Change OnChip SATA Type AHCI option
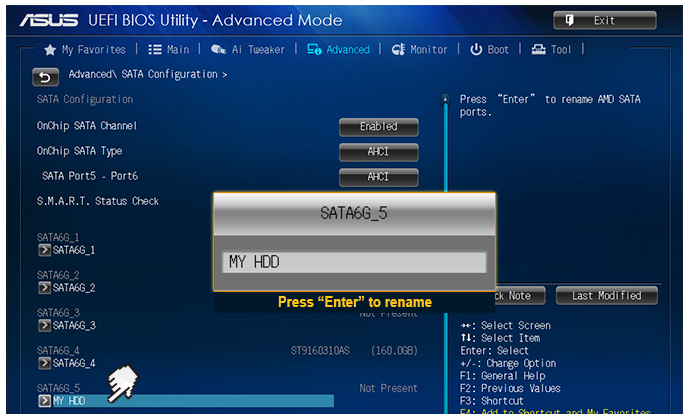 pyautogui.click(x=378, y=152)
